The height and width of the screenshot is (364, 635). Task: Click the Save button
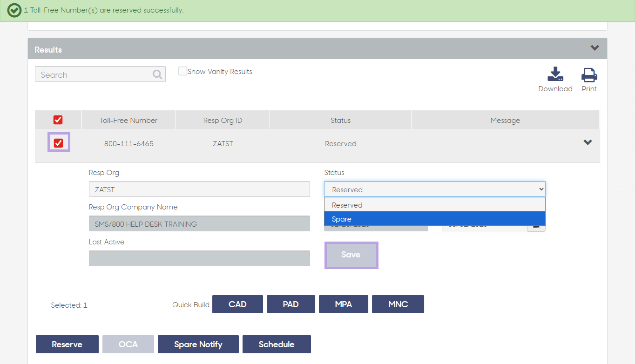click(351, 255)
